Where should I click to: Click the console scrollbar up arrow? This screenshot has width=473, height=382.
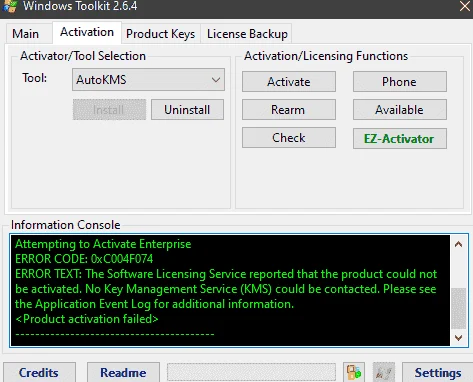(x=459, y=244)
